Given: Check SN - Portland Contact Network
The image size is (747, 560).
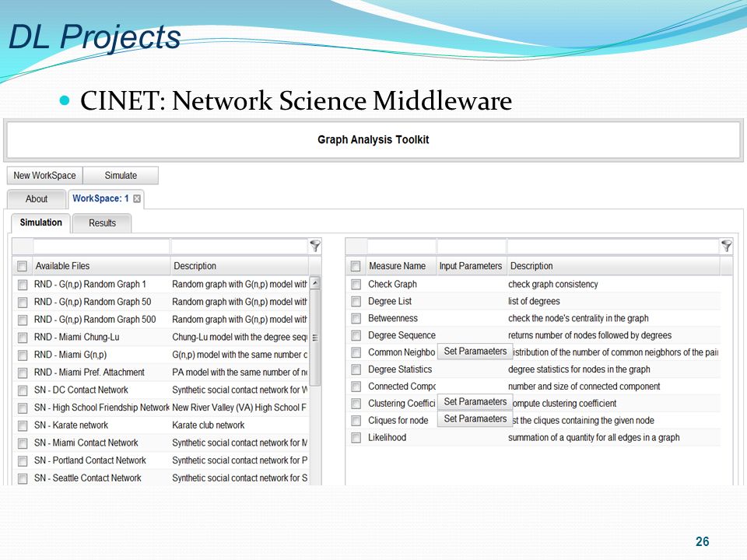Looking at the screenshot, I should [23, 461].
